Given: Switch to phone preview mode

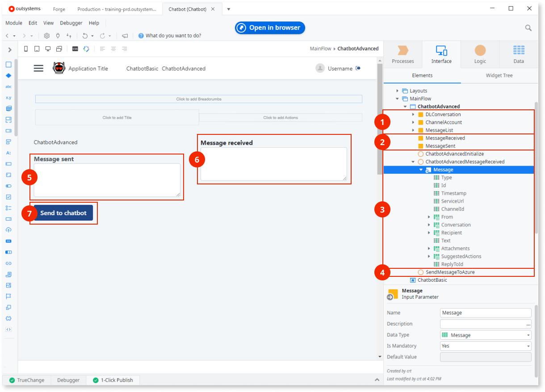Looking at the screenshot, I should [x=25, y=49].
